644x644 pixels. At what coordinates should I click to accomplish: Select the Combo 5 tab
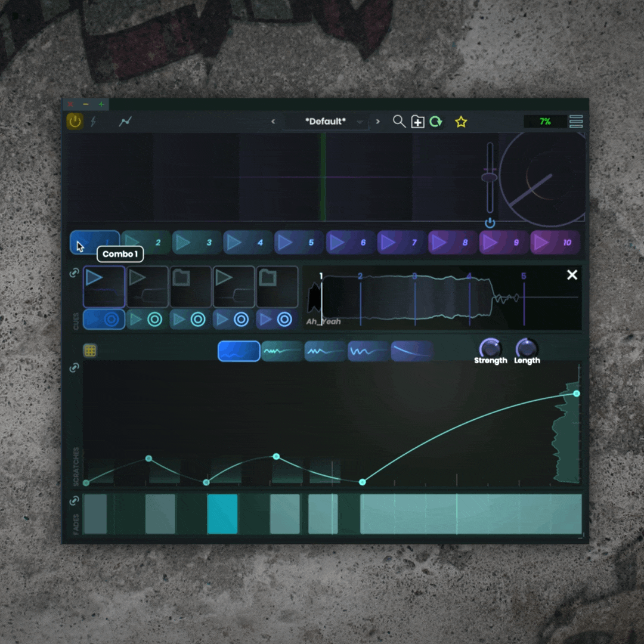click(x=298, y=243)
